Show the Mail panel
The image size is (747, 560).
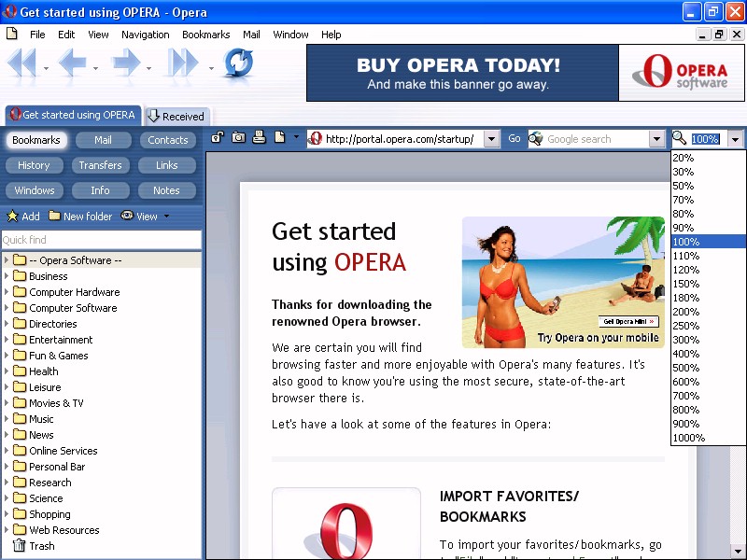[103, 140]
